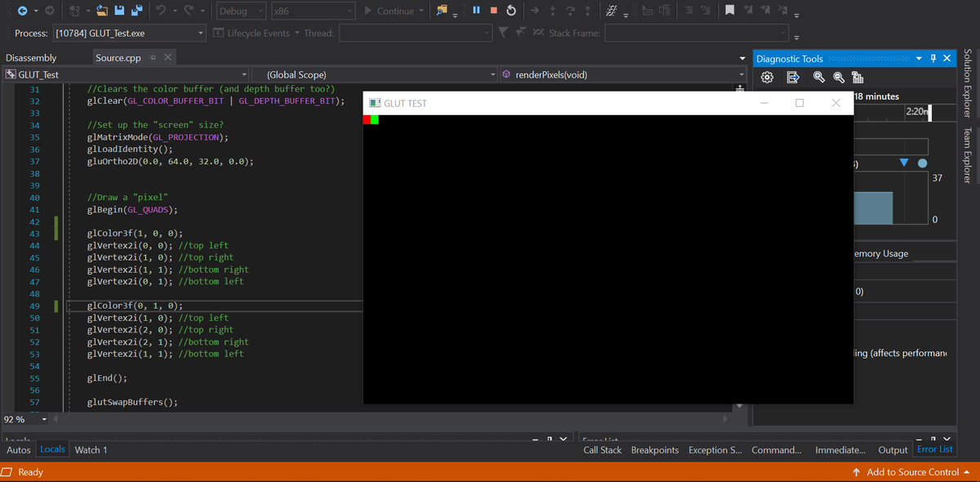980x482 pixels.
Task: Click the Undo arrow icon
Action: [162, 11]
